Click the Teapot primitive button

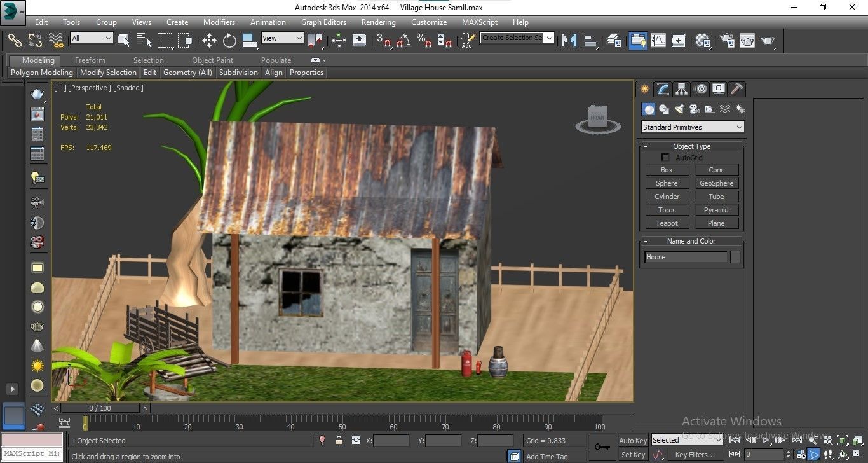click(x=667, y=223)
